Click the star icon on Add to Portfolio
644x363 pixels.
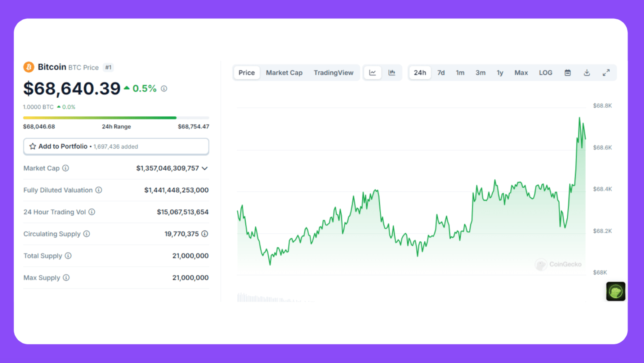32,146
